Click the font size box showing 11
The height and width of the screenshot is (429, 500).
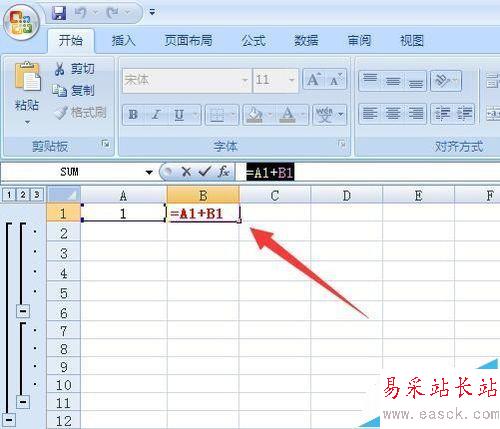[270, 80]
